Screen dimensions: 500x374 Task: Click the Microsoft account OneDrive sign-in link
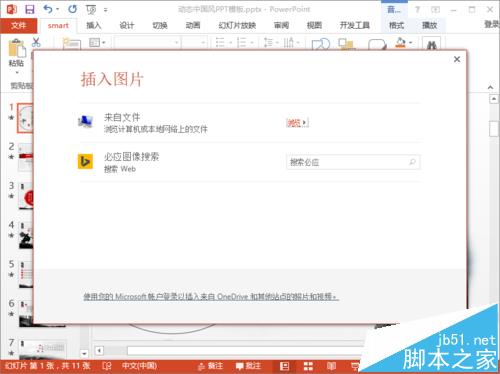(211, 296)
